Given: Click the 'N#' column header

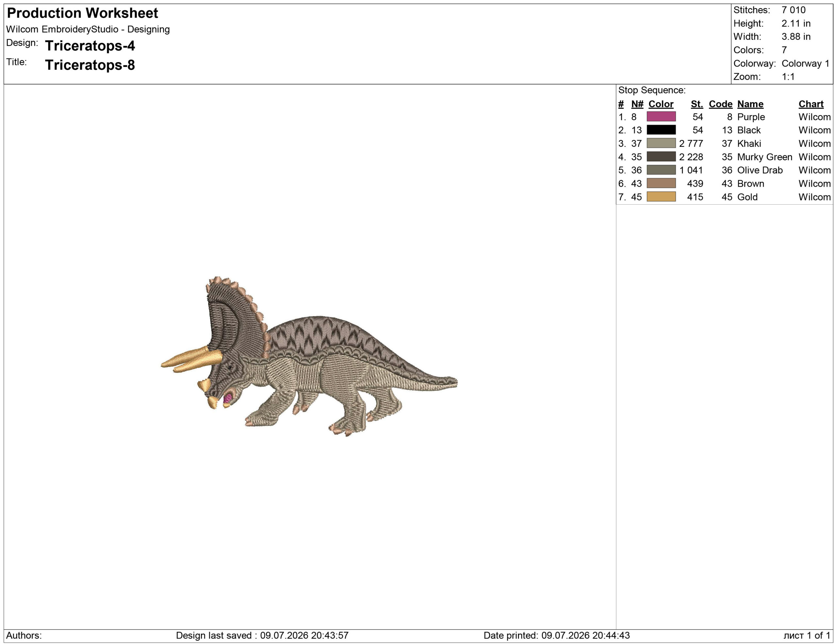Looking at the screenshot, I should pyautogui.click(x=637, y=104).
